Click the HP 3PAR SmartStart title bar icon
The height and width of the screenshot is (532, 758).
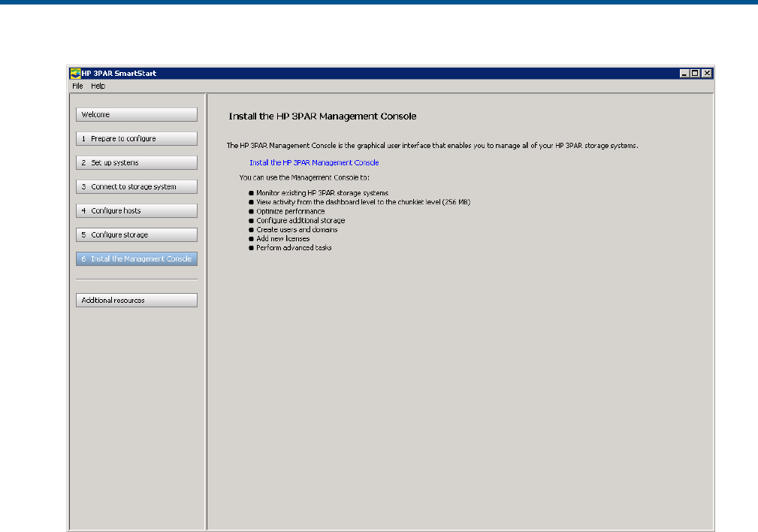[x=75, y=74]
